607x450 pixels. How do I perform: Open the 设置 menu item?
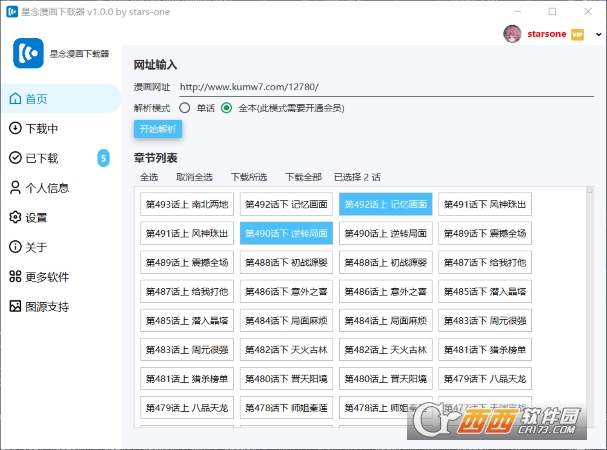pos(61,217)
